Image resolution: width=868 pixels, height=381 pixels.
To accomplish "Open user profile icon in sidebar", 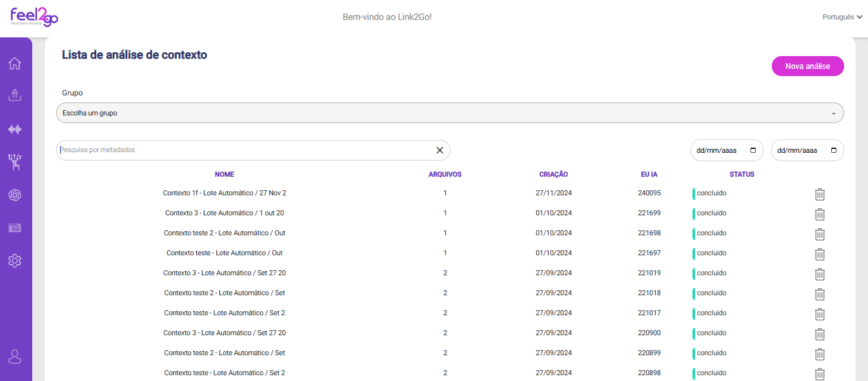I will coord(15,357).
